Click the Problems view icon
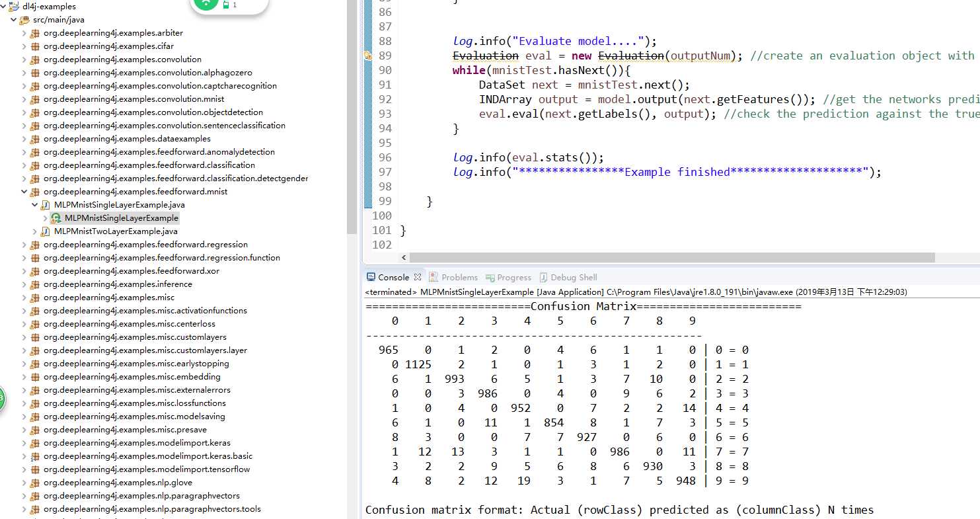Screen dimensions: 980x519 click(433, 278)
